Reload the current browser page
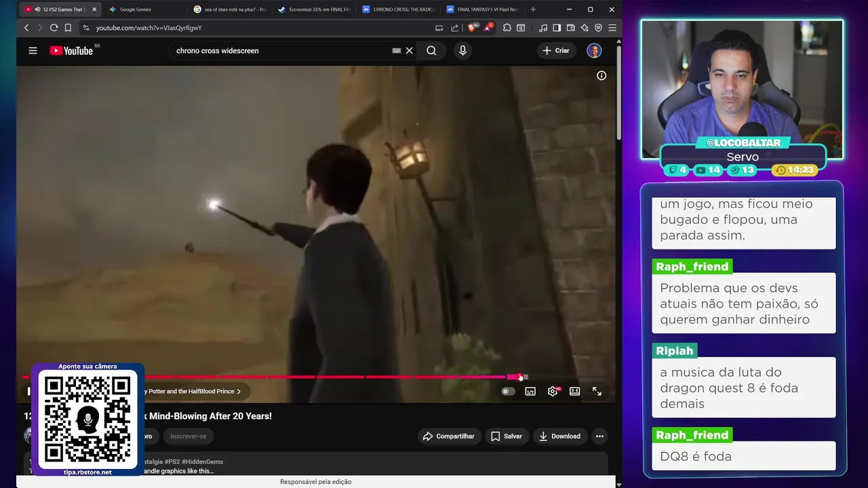The image size is (868, 488). 54,28
